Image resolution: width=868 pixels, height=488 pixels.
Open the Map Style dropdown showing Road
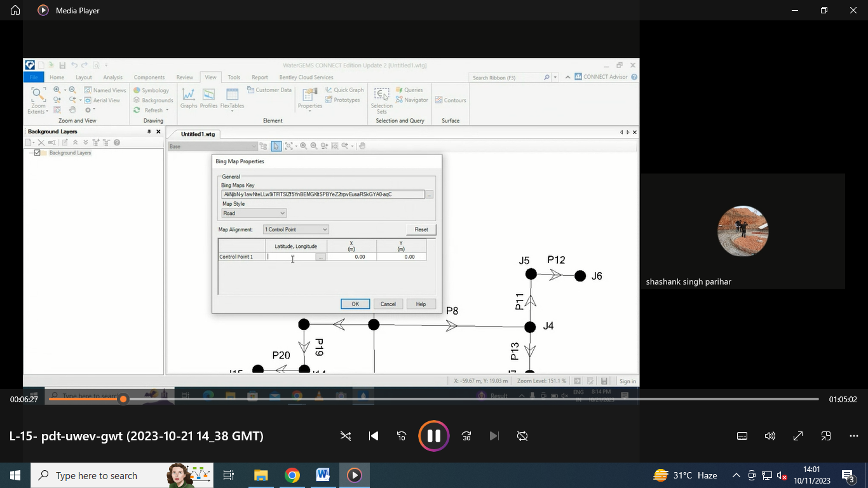[x=254, y=213]
